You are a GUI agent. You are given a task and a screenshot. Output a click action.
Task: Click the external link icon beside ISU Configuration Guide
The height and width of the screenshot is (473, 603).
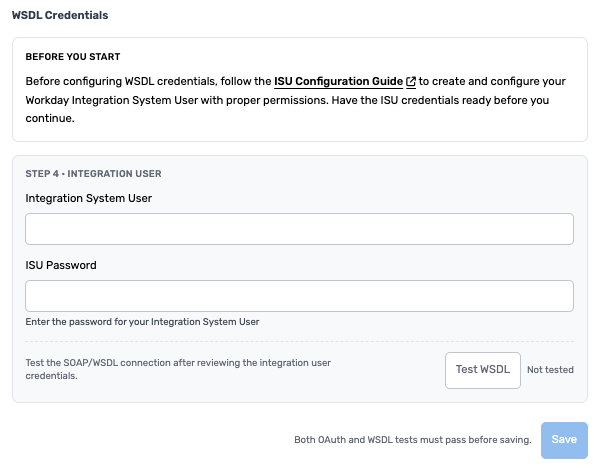click(411, 81)
